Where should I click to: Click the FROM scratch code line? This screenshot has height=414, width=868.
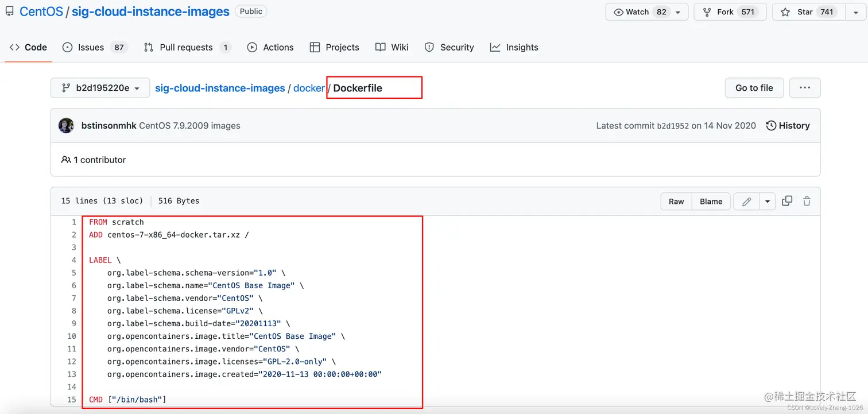(117, 222)
